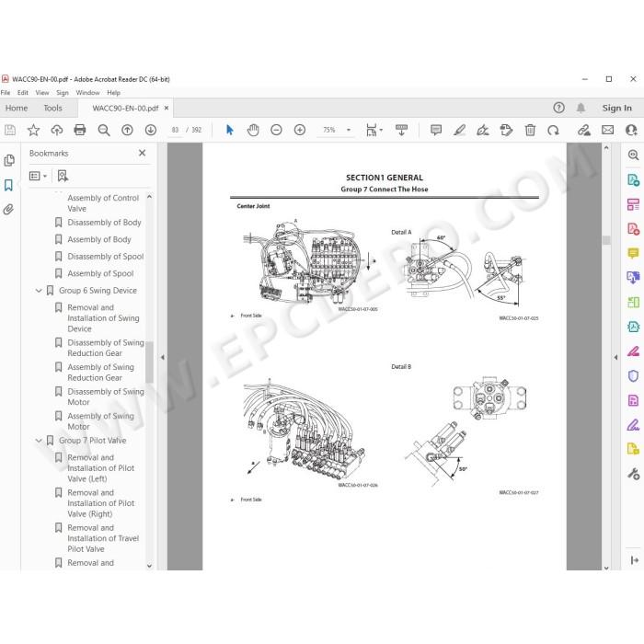The width and height of the screenshot is (644, 644).
Task: Click the delete trash icon
Action: 530,131
